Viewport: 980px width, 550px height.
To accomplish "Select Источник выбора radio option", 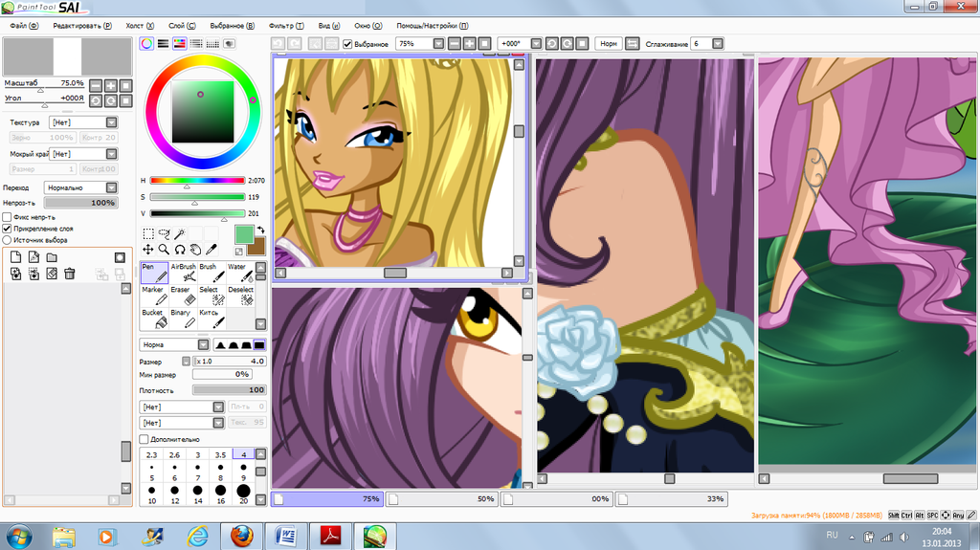I will (7, 239).
